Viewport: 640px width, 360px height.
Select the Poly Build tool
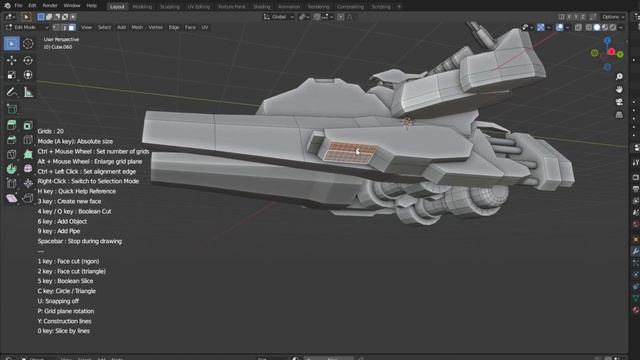tap(28, 154)
